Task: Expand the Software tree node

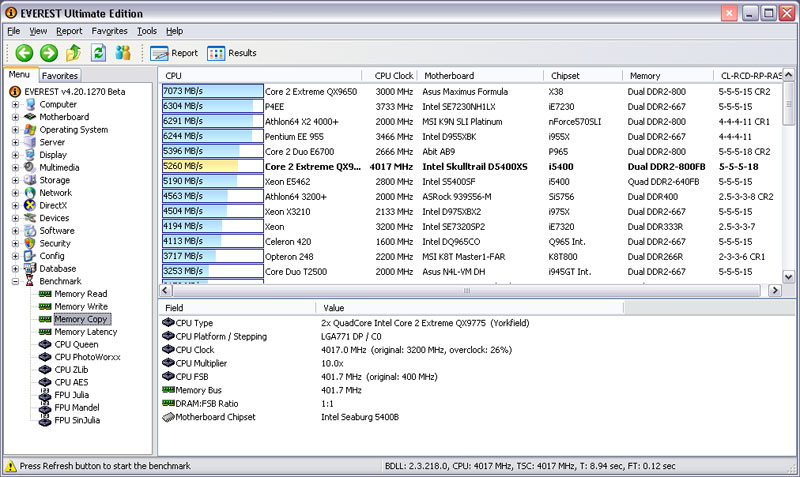Action: coord(15,231)
